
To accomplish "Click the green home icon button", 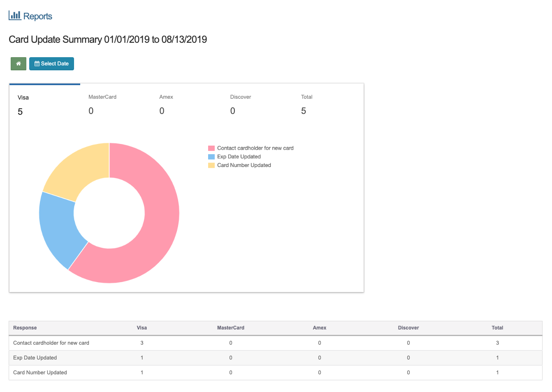I will pyautogui.click(x=19, y=64).
